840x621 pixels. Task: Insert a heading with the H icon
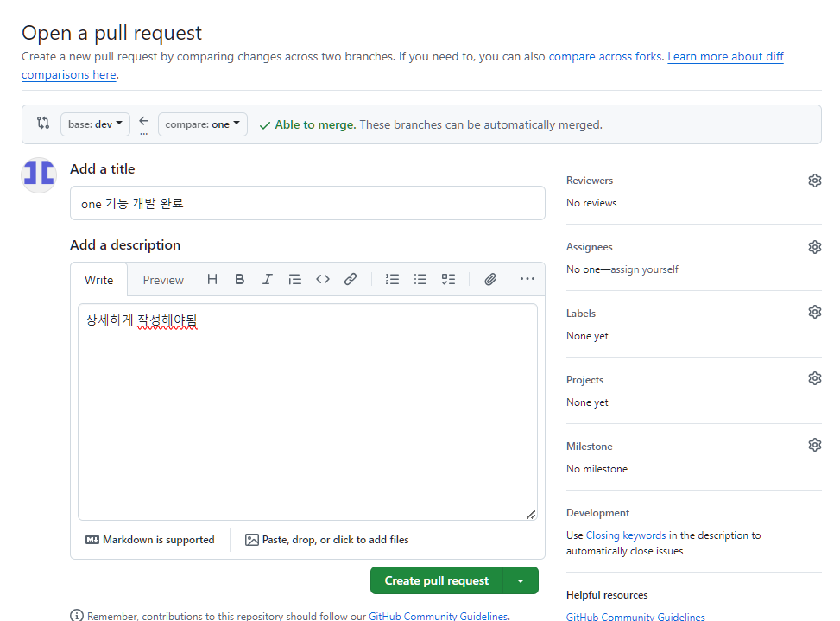(x=212, y=279)
